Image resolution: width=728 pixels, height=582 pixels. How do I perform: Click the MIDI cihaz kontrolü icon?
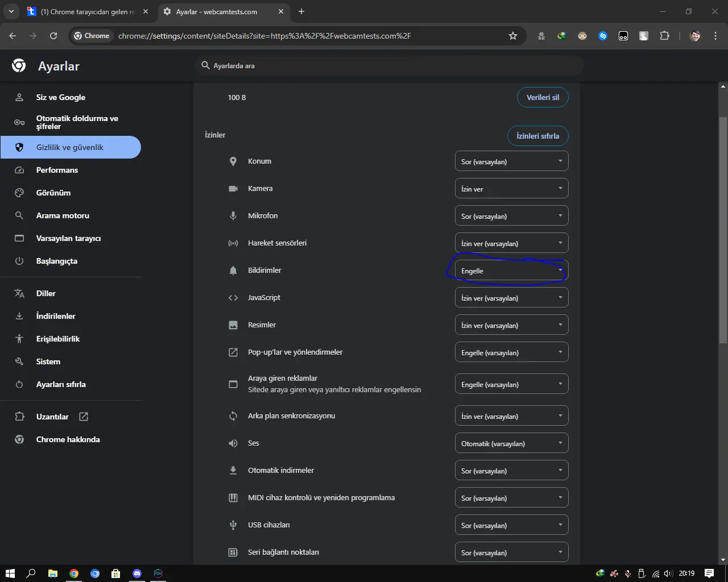(x=233, y=498)
